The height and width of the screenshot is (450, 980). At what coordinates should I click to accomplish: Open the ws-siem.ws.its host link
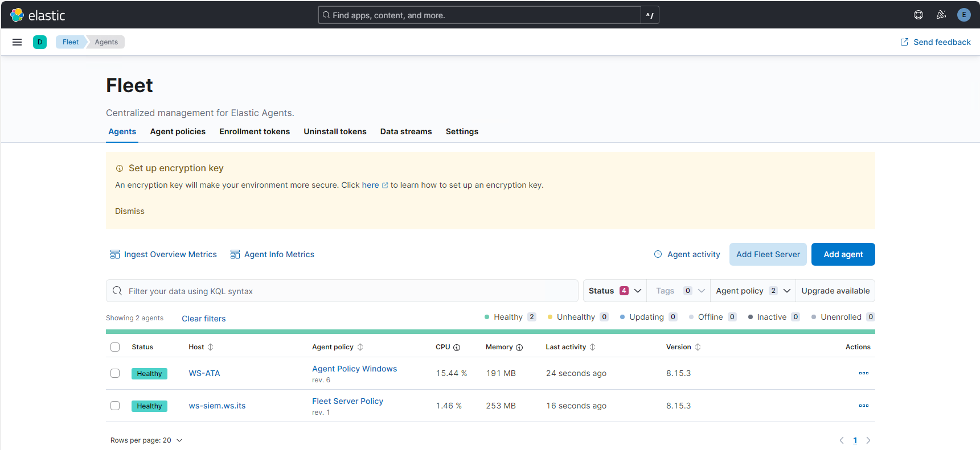(217, 406)
